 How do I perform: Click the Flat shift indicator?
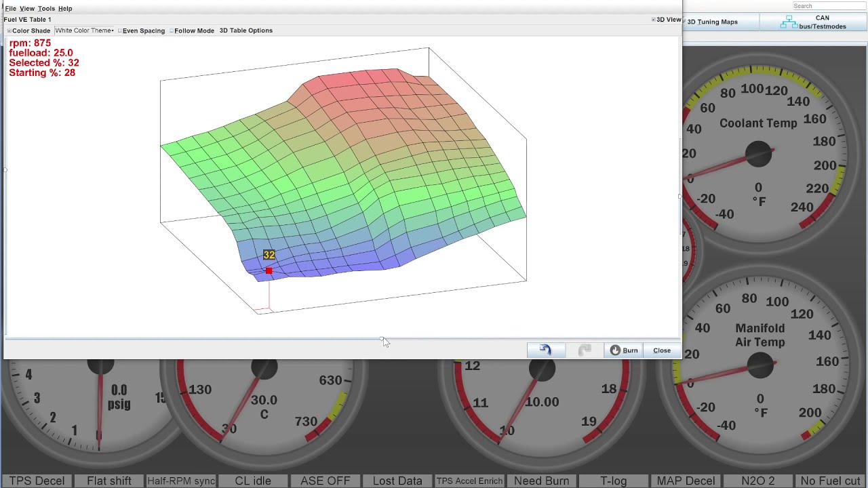(109, 481)
